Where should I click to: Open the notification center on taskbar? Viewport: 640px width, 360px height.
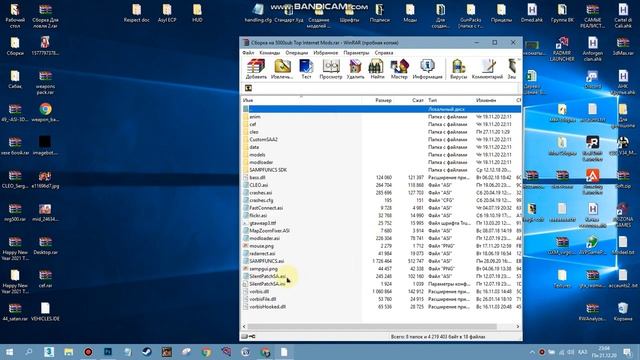coord(627,352)
